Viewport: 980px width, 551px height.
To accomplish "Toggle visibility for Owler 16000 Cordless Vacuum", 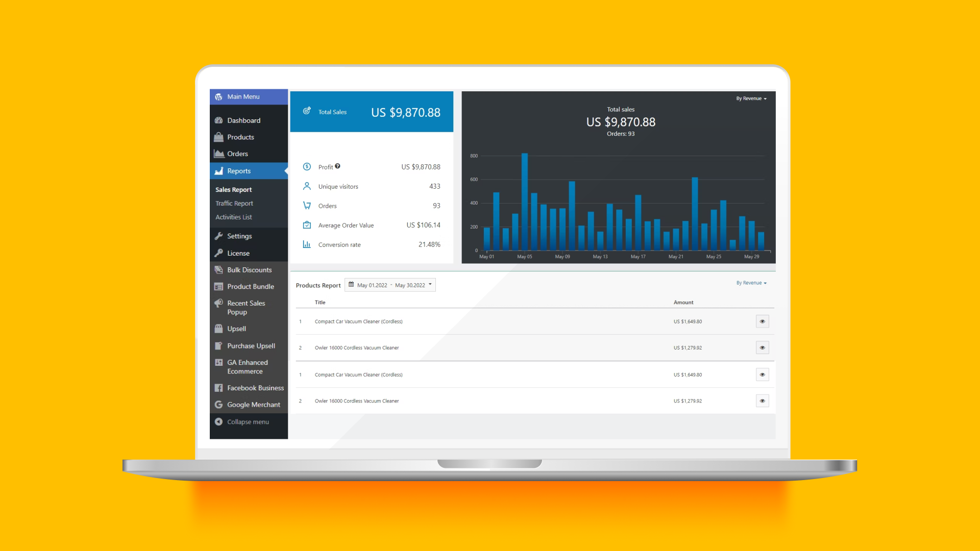I will pyautogui.click(x=762, y=347).
